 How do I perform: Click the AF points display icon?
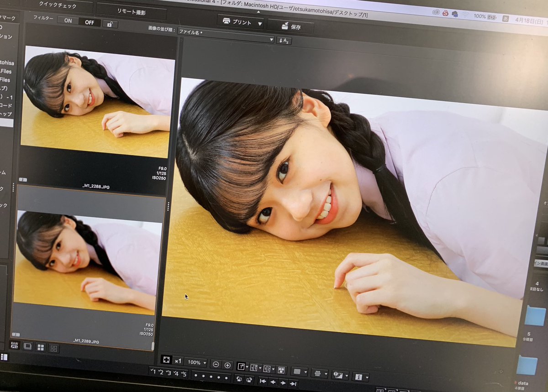(317, 373)
